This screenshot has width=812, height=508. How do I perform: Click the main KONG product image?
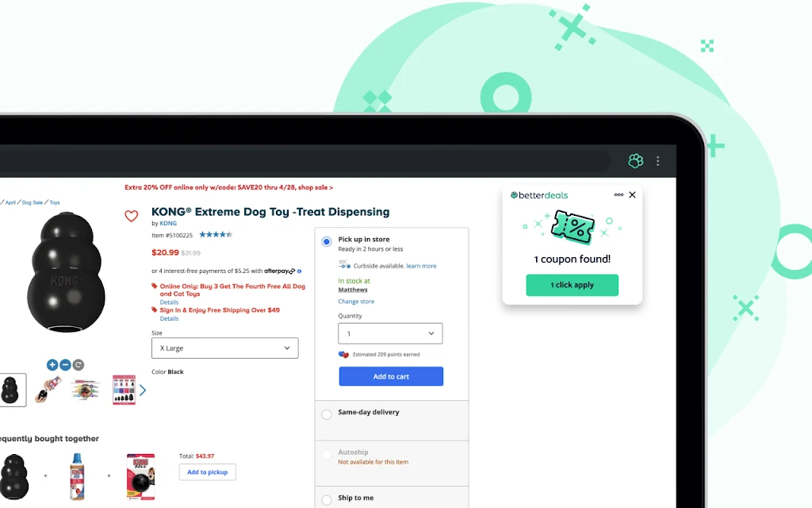click(66, 272)
